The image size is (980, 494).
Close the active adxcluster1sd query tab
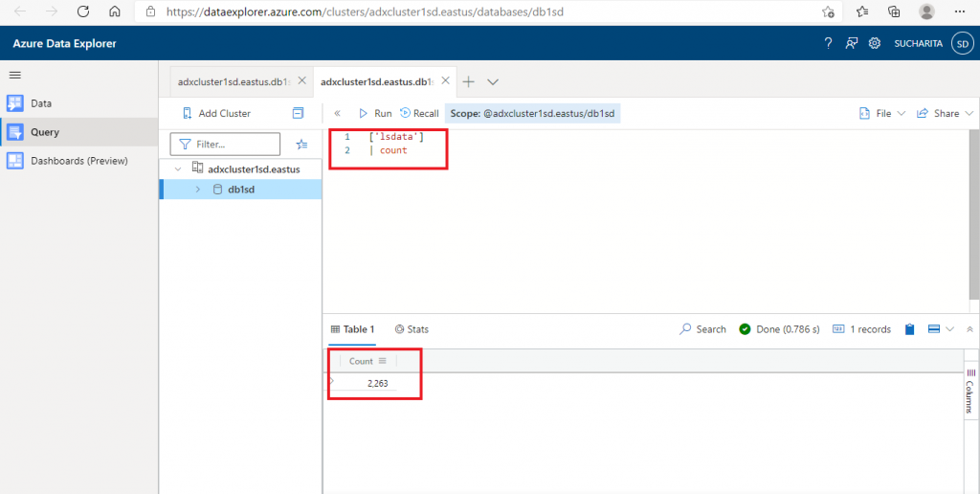pos(445,80)
